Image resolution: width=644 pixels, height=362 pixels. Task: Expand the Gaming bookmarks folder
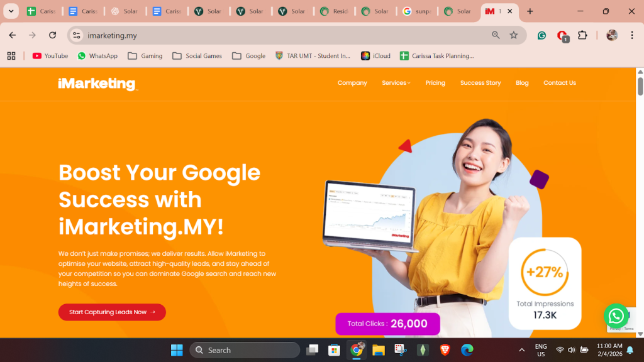coord(145,56)
